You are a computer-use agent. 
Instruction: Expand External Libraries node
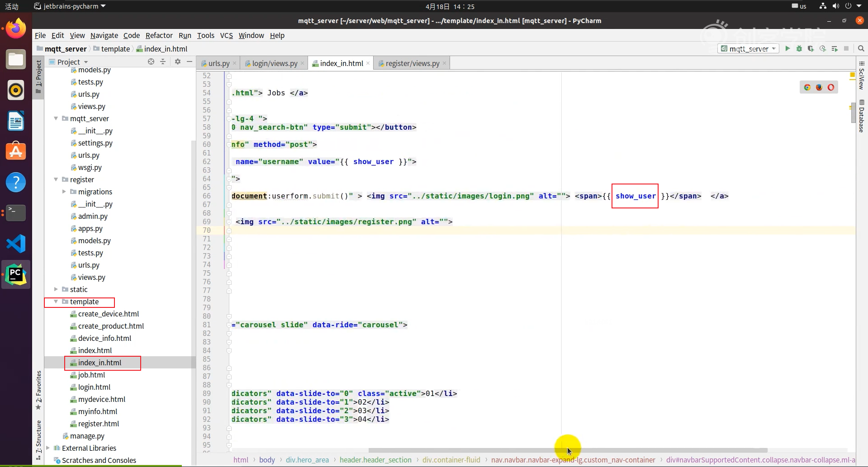point(48,448)
